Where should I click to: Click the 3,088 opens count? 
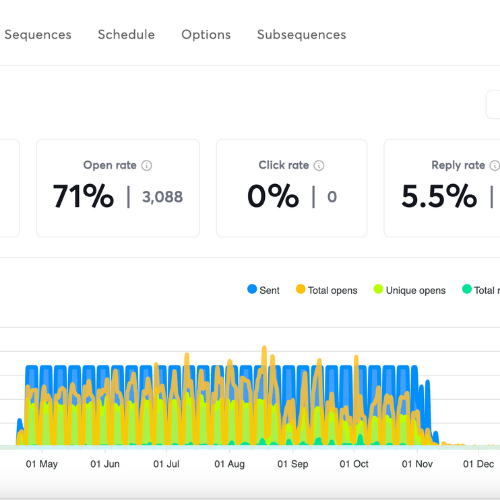(162, 197)
